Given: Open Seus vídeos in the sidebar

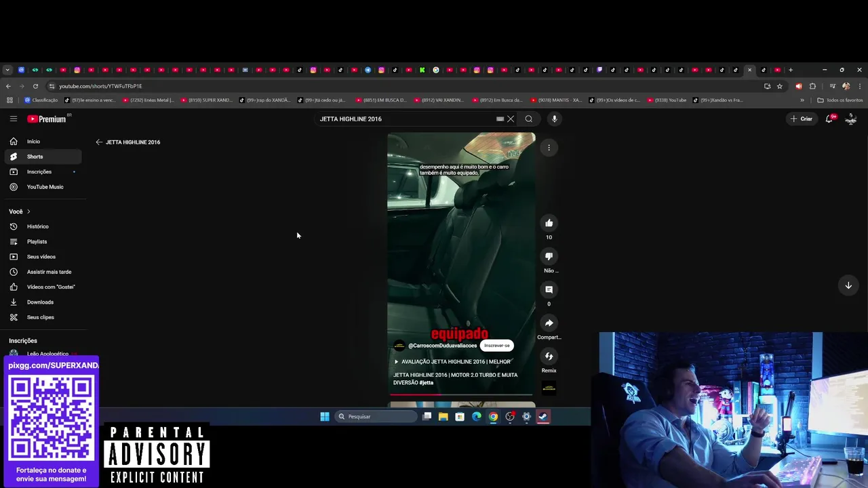Looking at the screenshot, I should (x=43, y=257).
